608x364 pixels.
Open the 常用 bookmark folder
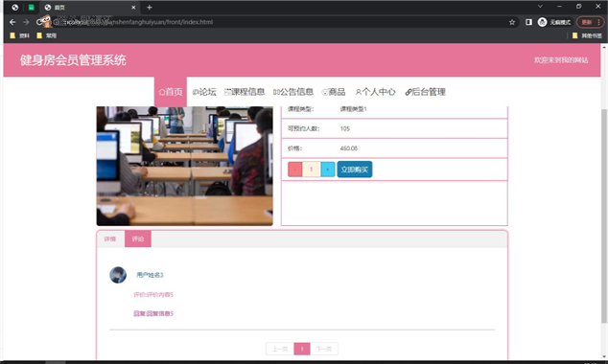coord(47,35)
